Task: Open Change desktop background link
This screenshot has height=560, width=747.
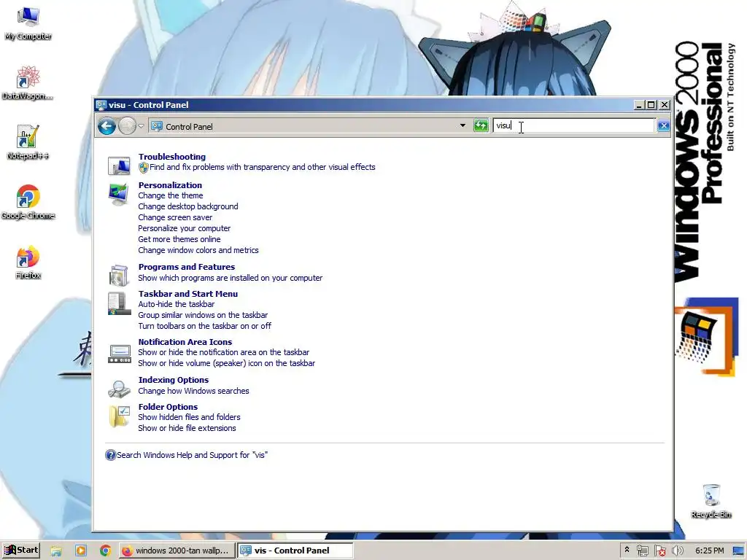Action: coord(188,206)
